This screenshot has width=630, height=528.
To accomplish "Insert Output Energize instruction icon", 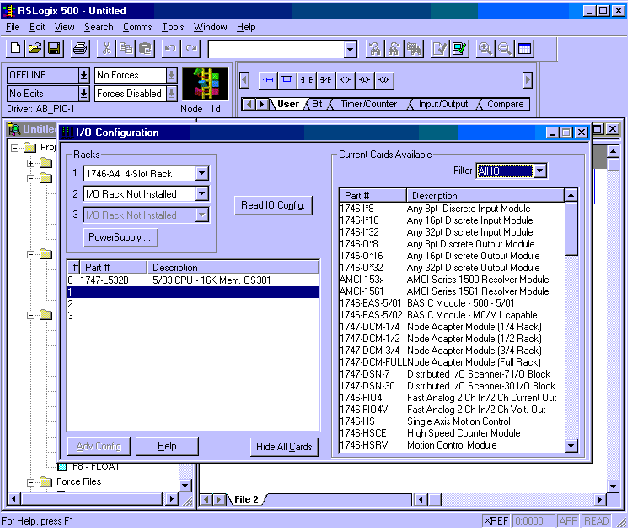I will 345,80.
